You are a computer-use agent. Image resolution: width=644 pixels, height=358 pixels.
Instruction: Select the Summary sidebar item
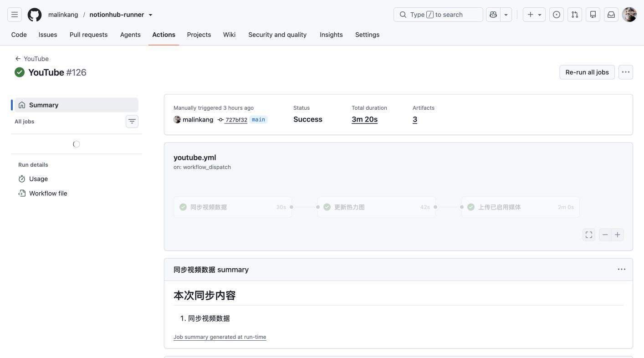(77, 105)
